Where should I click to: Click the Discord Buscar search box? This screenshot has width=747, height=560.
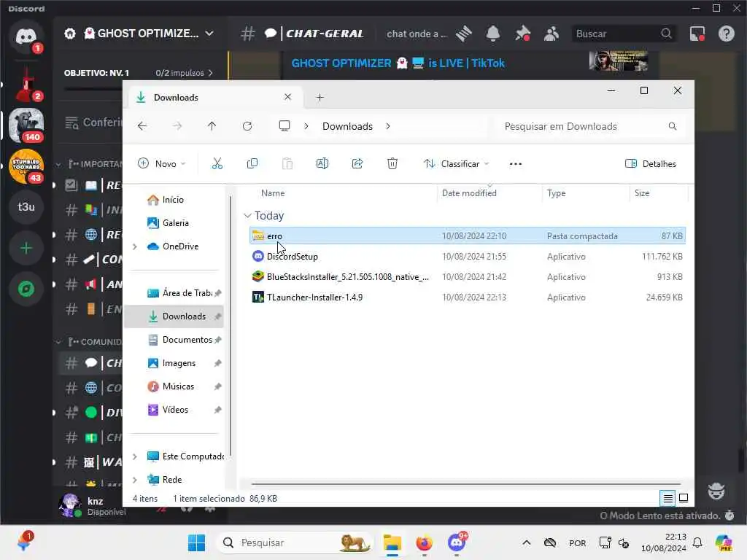tap(624, 34)
